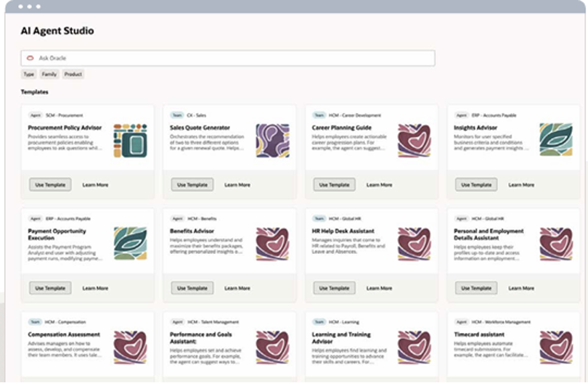The width and height of the screenshot is (588, 383).
Task: Click the Team tag on Compensation Assessment card
Action: pyautogui.click(x=36, y=322)
